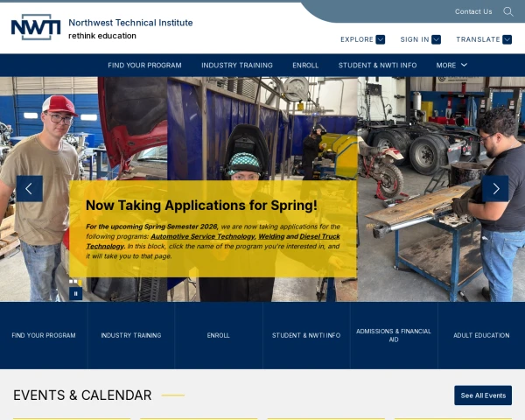
Task: Click the Contact Us link
Action: (x=473, y=11)
